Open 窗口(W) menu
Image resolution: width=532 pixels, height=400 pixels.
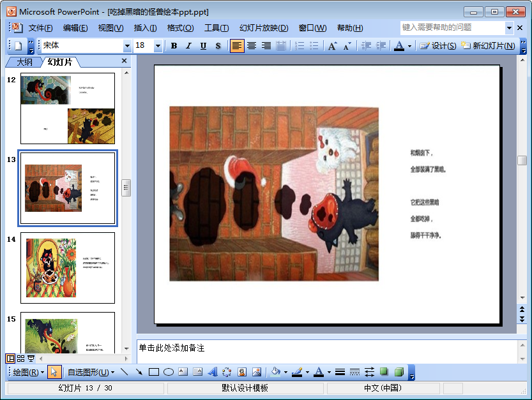click(312, 28)
